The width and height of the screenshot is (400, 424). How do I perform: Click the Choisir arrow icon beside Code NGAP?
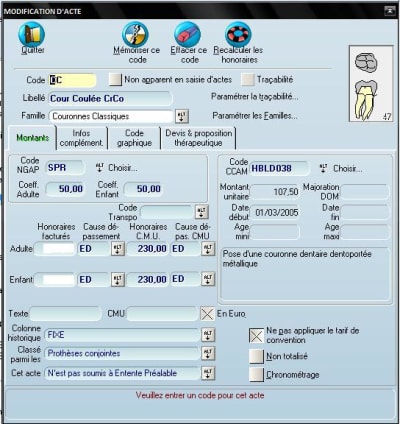tap(99, 168)
